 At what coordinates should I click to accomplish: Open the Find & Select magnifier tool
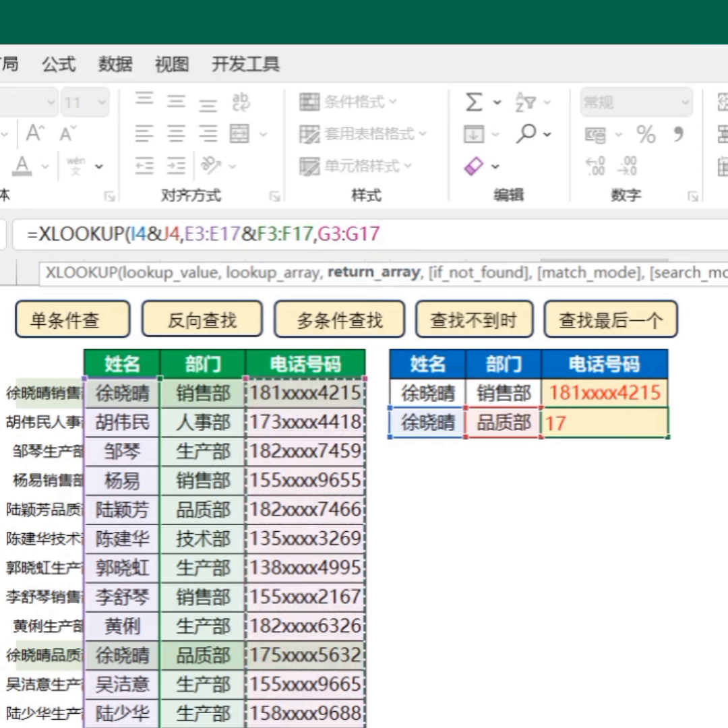(526, 134)
